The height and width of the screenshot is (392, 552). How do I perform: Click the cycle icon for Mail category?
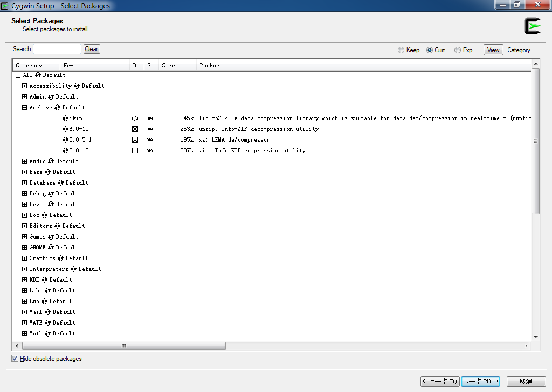(x=47, y=312)
